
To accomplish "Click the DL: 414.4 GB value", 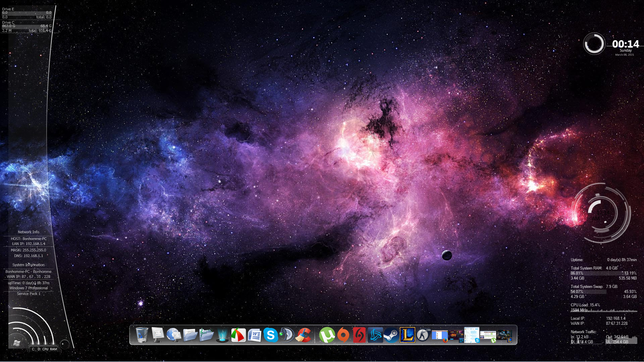I will tap(582, 342).
